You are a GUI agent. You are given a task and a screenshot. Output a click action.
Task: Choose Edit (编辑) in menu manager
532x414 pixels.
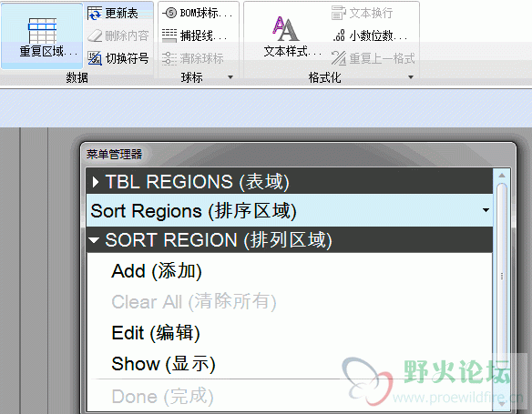click(156, 333)
